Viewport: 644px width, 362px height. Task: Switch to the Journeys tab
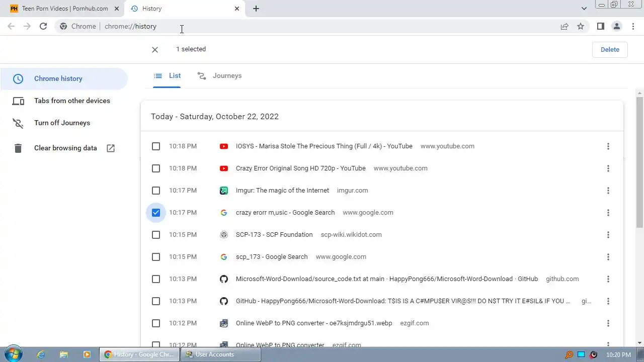(x=219, y=76)
